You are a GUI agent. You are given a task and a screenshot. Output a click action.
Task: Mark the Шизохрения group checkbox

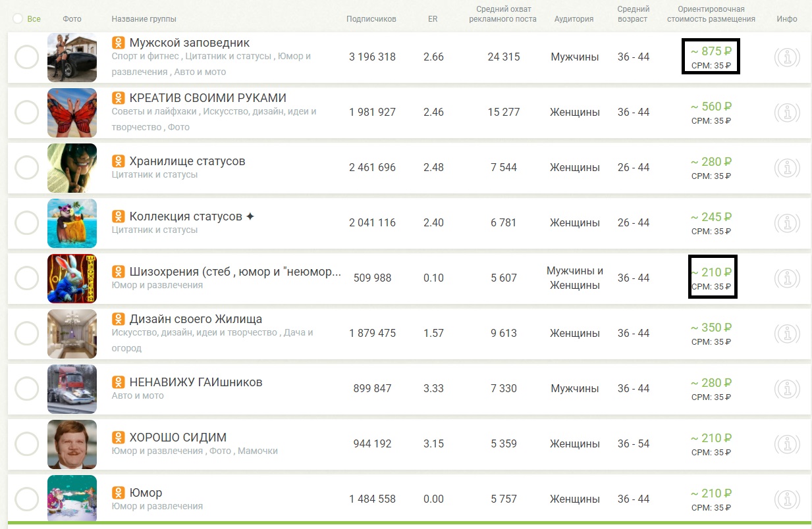click(26, 278)
